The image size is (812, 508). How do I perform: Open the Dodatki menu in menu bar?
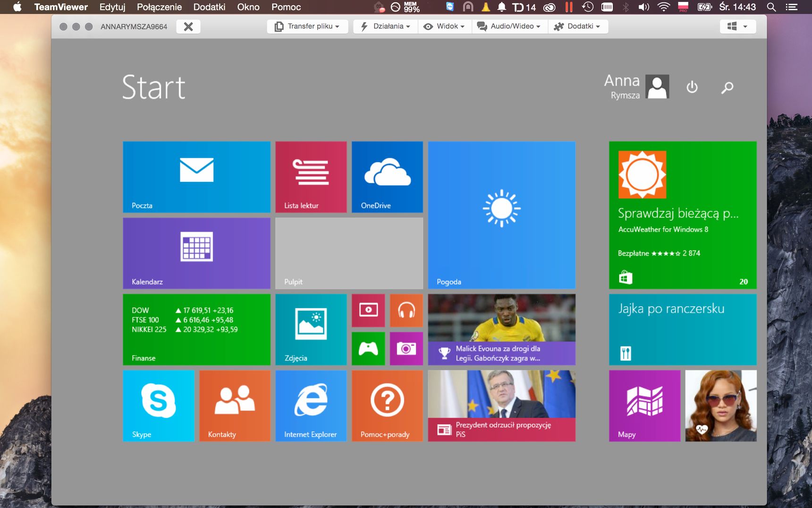[209, 7]
